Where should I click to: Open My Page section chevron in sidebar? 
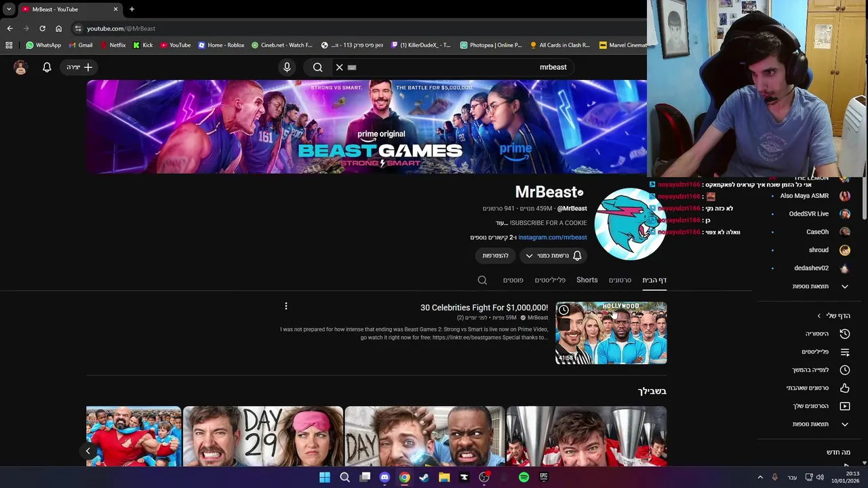point(819,316)
